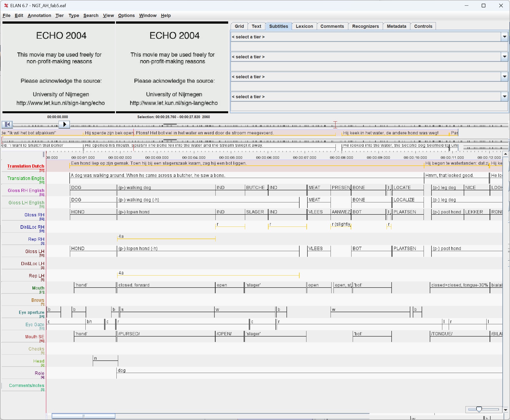Click the timeline scroll down arrow
510x420 pixels.
coord(505,410)
